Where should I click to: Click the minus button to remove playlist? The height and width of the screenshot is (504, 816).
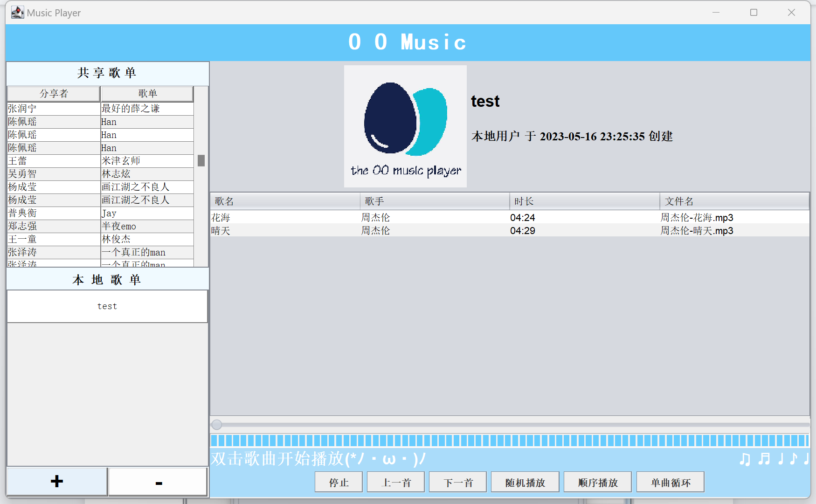(x=158, y=482)
